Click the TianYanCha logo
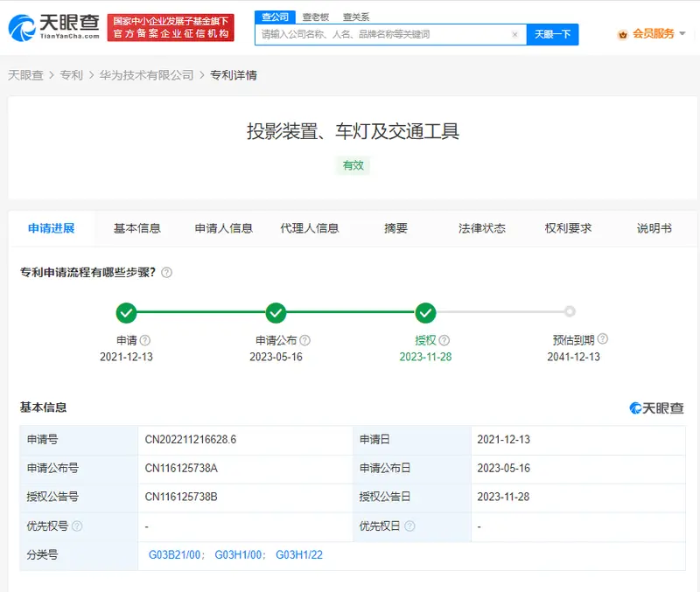Screen dimensions: 700x592 click(x=54, y=28)
